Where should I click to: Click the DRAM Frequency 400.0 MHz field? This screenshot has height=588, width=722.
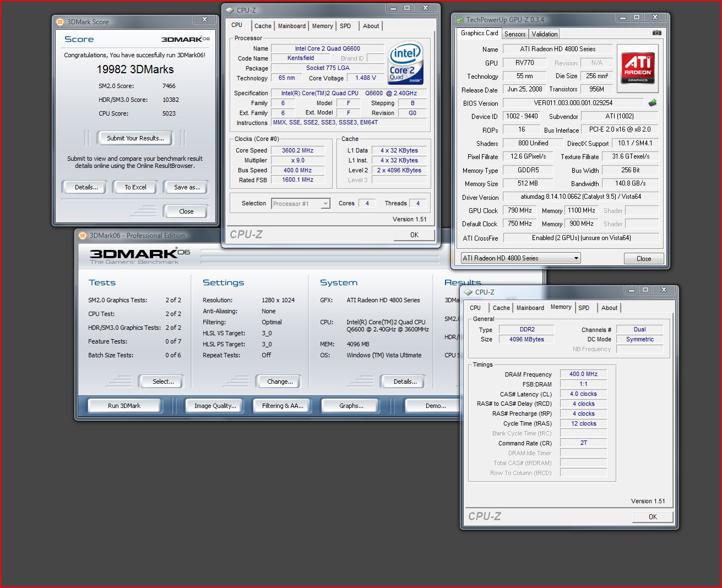(584, 374)
